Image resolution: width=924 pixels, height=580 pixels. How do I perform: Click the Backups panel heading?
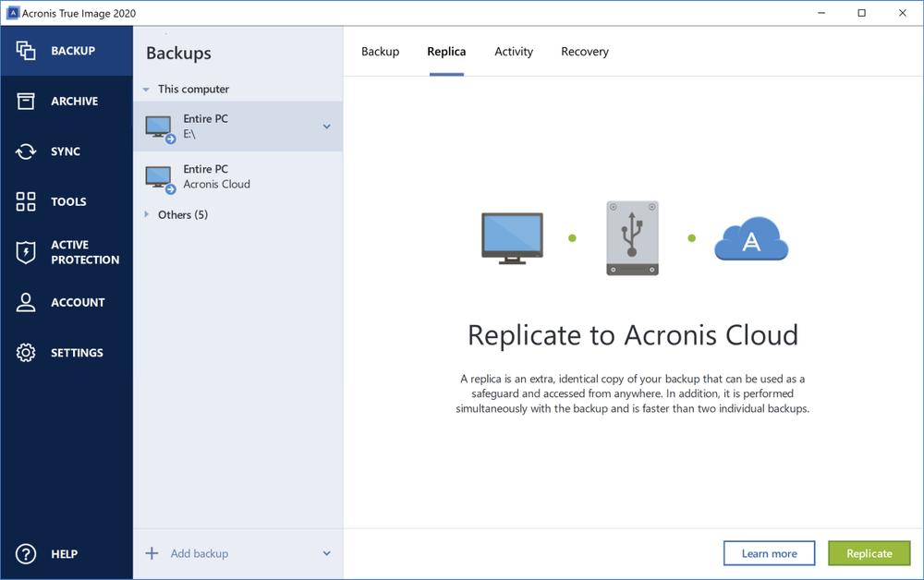point(178,53)
